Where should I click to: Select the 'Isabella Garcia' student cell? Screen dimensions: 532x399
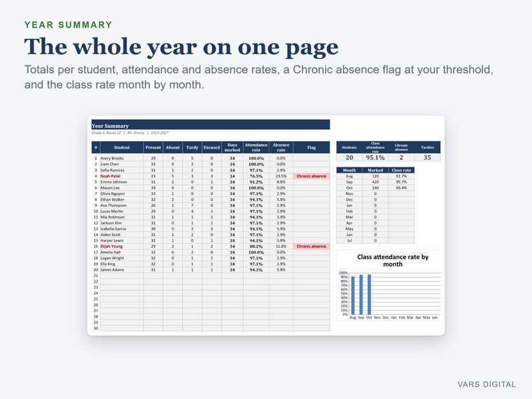(122, 229)
